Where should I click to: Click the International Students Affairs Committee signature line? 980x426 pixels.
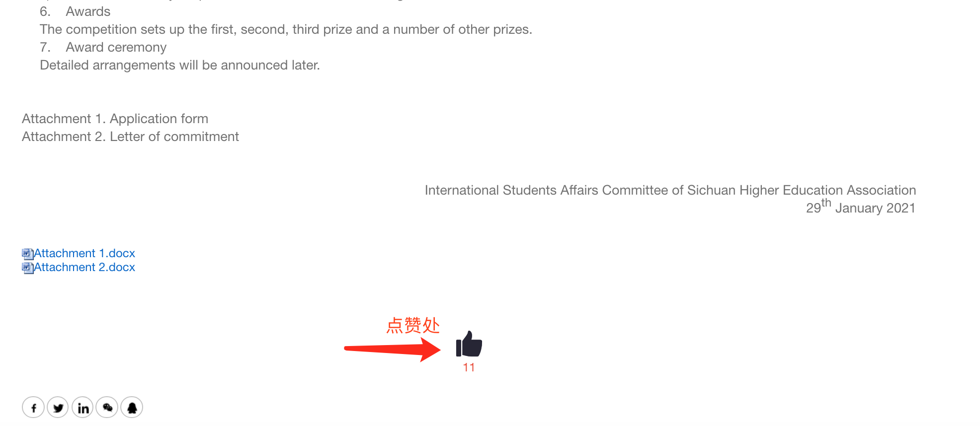[670, 190]
